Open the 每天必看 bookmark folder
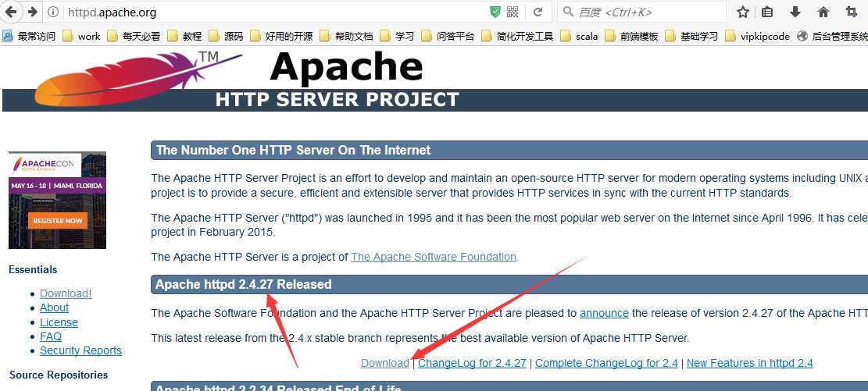 (x=134, y=36)
